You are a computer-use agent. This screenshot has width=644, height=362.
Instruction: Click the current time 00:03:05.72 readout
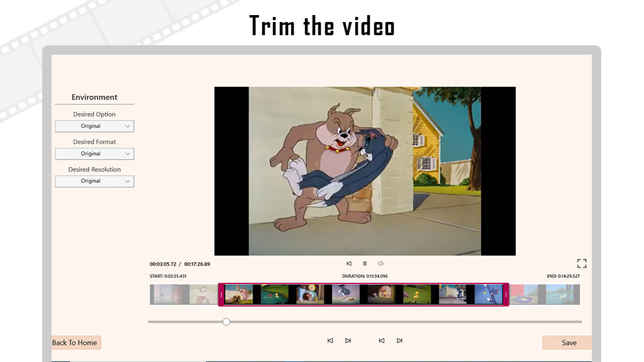[163, 264]
